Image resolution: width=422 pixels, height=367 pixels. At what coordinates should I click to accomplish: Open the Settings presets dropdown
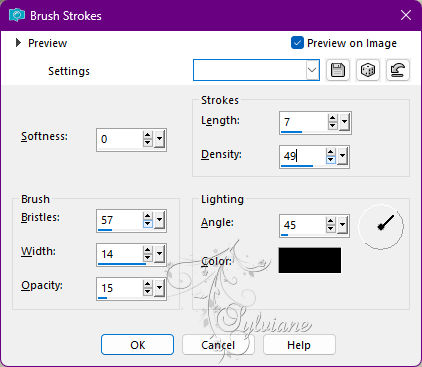point(312,70)
